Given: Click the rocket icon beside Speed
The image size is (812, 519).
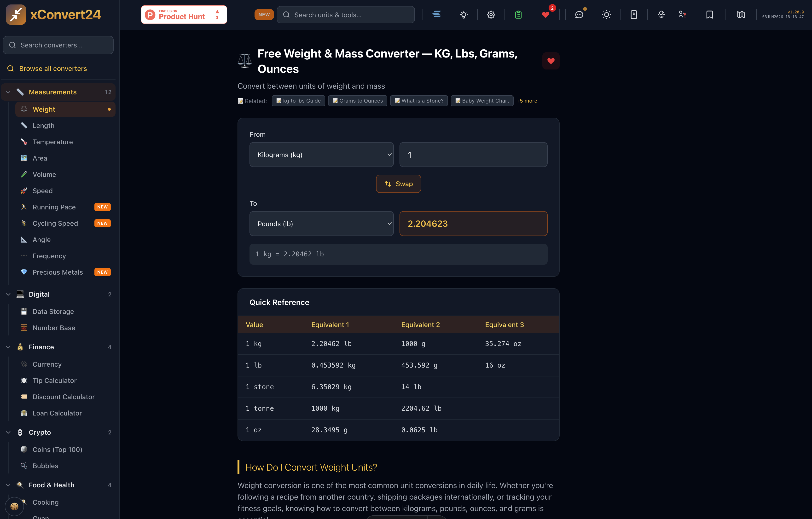Looking at the screenshot, I should pos(24,190).
